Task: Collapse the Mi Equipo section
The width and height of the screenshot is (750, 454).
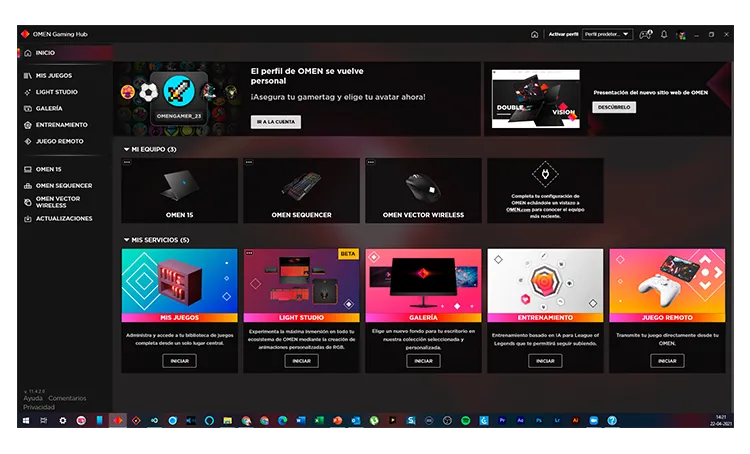Action: [127, 149]
